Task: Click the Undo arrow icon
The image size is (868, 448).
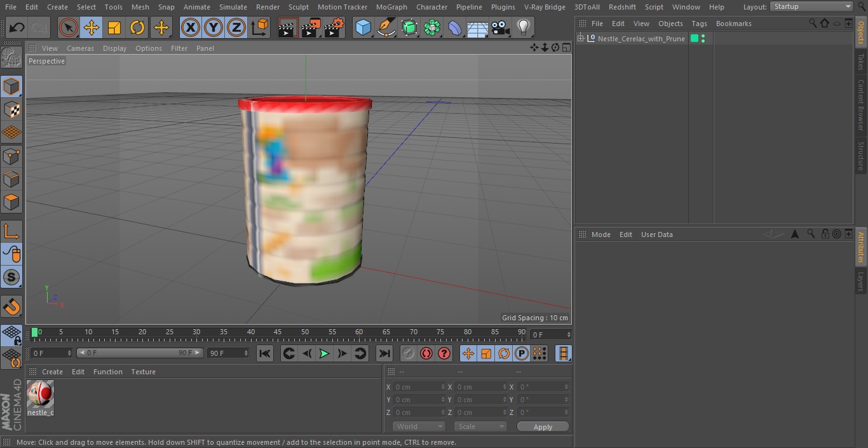Action: pyautogui.click(x=17, y=27)
